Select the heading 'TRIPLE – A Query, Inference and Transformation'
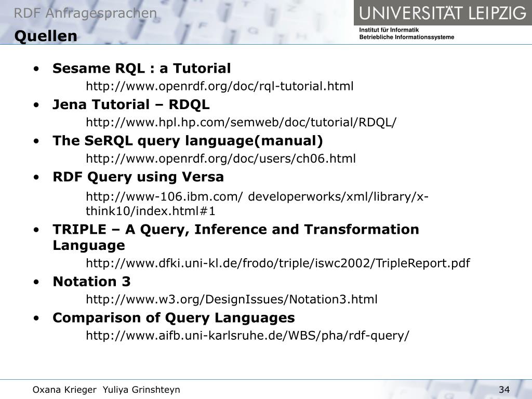The width and height of the screenshot is (532, 399). 236,230
